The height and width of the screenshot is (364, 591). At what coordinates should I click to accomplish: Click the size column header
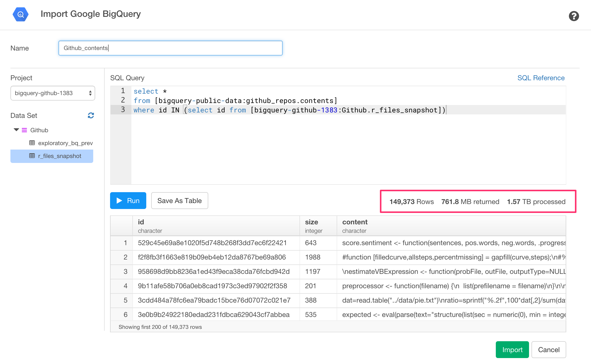coord(311,222)
